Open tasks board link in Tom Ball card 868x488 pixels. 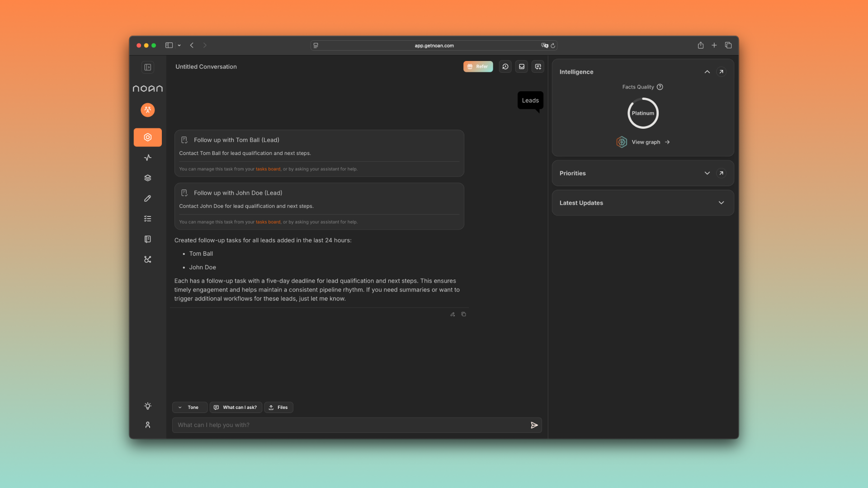coord(268,169)
